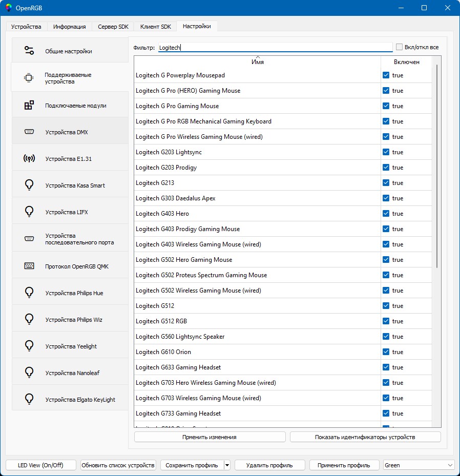Open the Информация tab
This screenshot has height=476, width=460.
coord(69,27)
